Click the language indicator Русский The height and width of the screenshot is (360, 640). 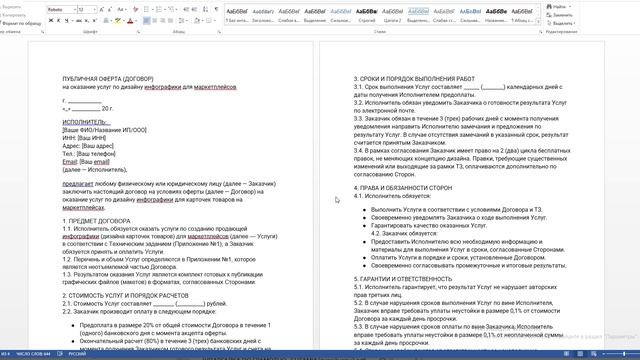(x=77, y=354)
